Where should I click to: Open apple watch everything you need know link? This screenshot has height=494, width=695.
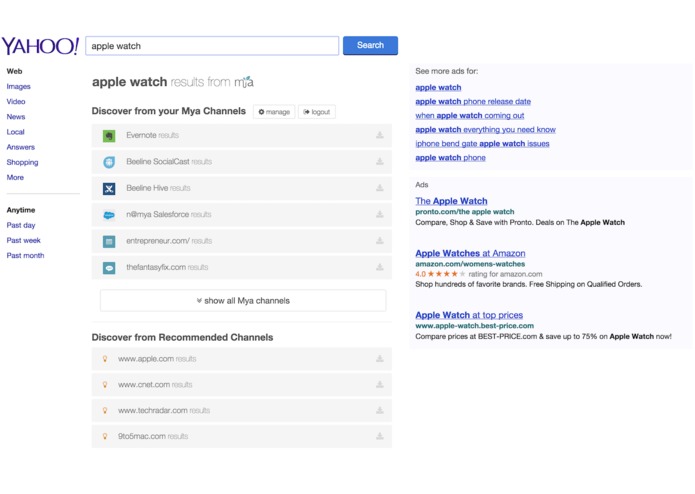point(485,130)
